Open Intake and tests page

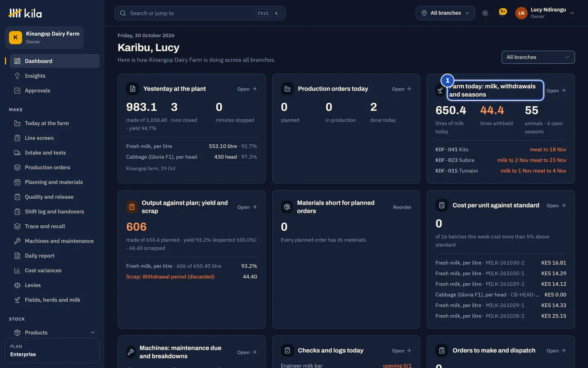(55, 153)
